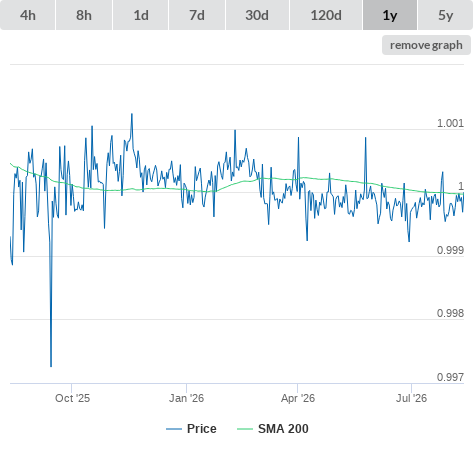Click the 1.001 y-axis value label
The width and height of the screenshot is (474, 455).
[x=450, y=123]
